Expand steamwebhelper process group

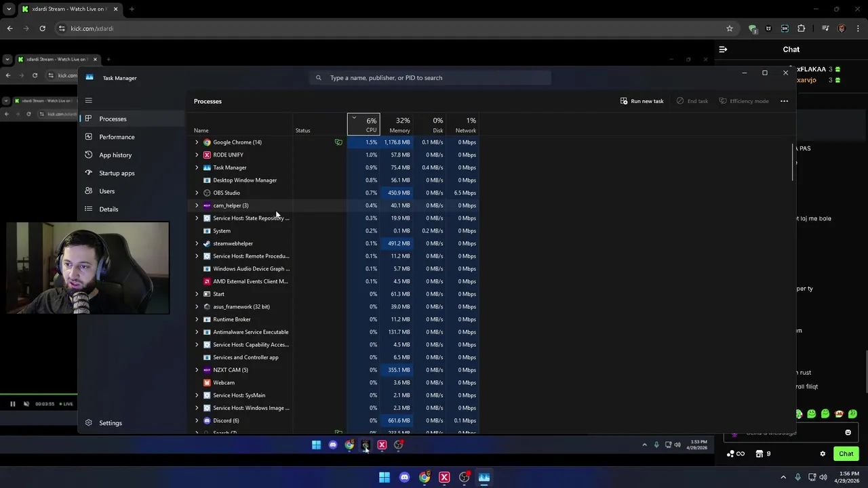pos(197,243)
